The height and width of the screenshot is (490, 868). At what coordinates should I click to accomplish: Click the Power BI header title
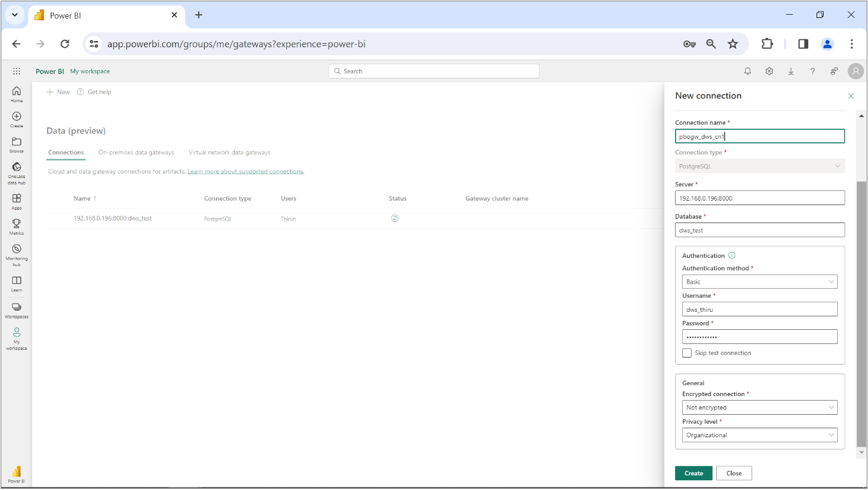click(50, 71)
